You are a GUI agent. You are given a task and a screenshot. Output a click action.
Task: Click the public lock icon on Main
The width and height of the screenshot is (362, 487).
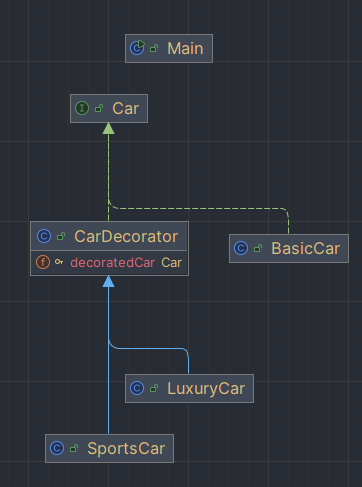pyautogui.click(x=154, y=49)
